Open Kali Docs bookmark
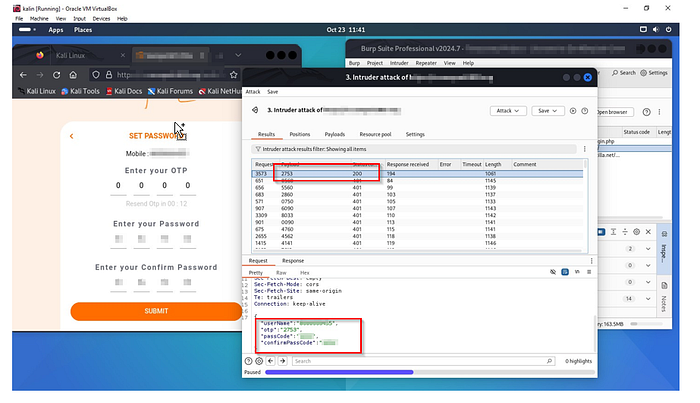The width and height of the screenshot is (700, 403). pyautogui.click(x=124, y=91)
